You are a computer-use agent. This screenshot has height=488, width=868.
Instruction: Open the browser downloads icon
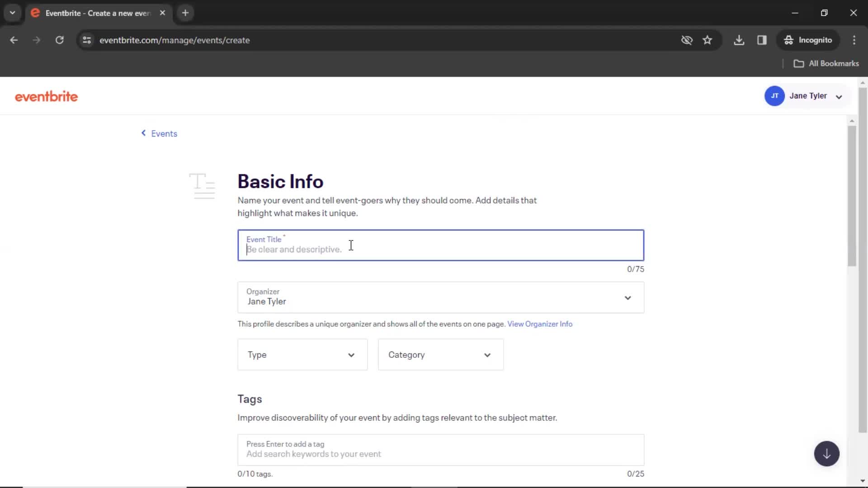coord(739,40)
